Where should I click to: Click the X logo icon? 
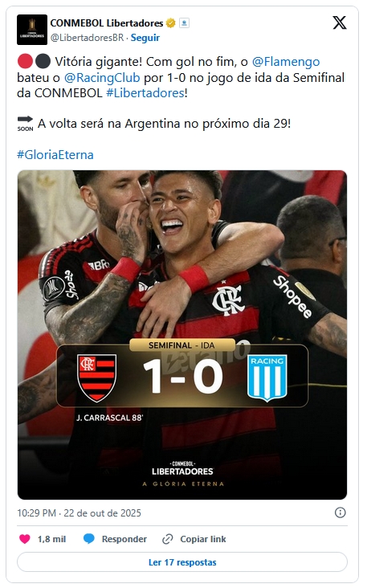point(339,22)
